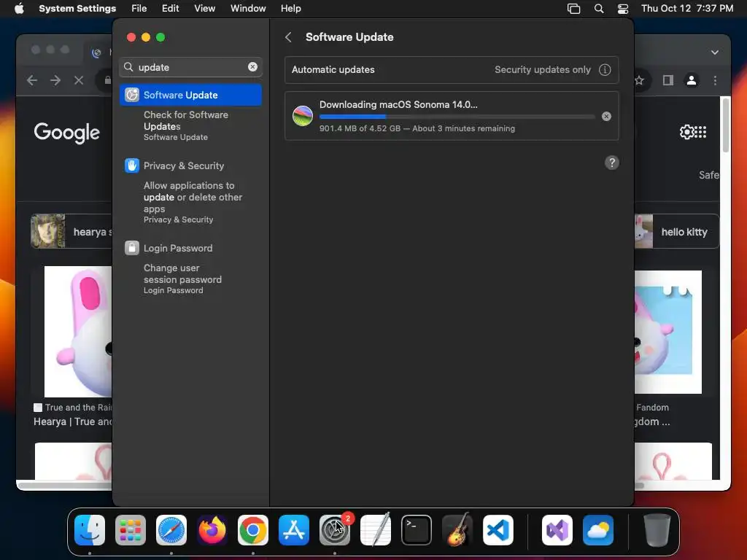Open the File menu
747x560 pixels.
139,8
